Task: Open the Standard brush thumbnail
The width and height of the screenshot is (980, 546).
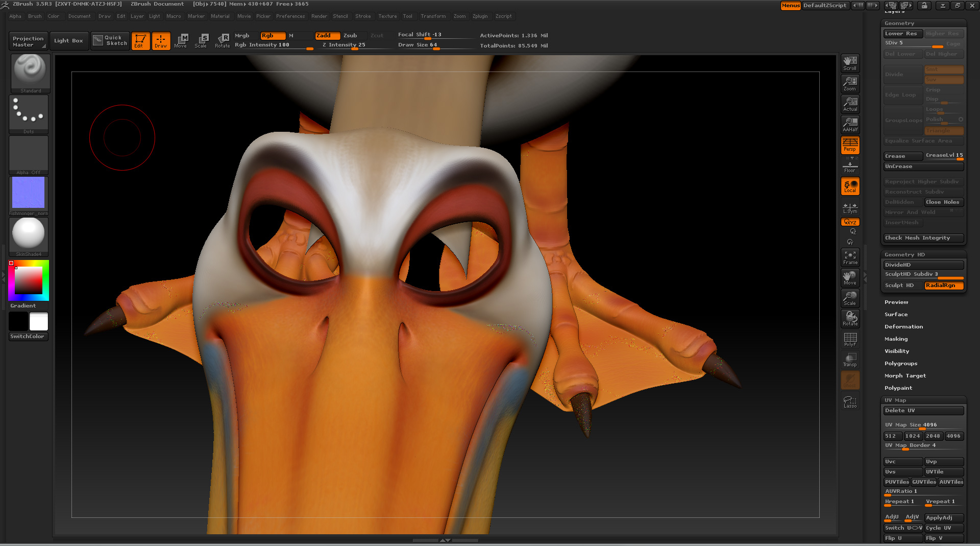Action: pos(30,73)
